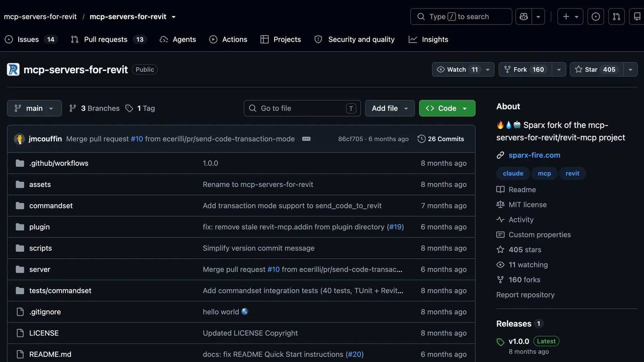Expand the commit message ellipsis icon

pos(306,139)
